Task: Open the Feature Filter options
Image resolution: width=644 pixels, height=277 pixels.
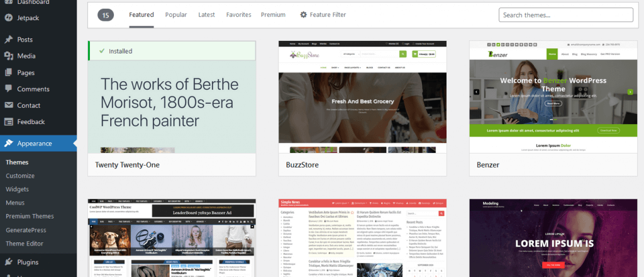Action: click(323, 15)
